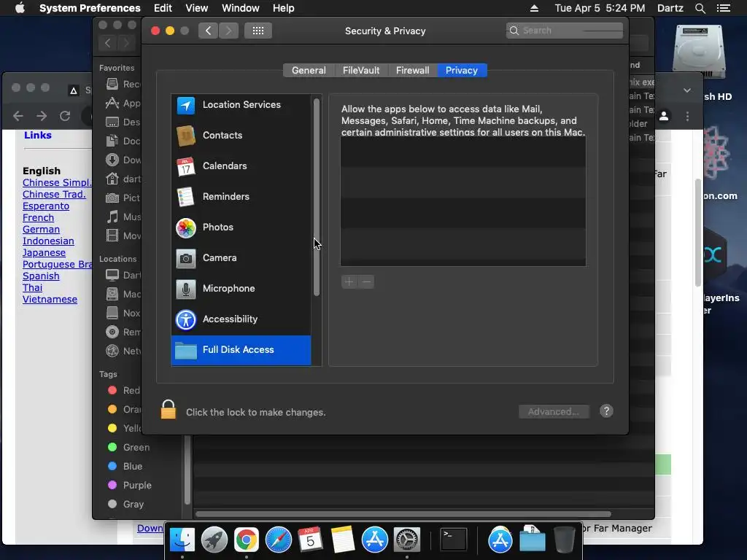This screenshot has height=560, width=747.
Task: Go forward in System Preferences
Action: (228, 31)
